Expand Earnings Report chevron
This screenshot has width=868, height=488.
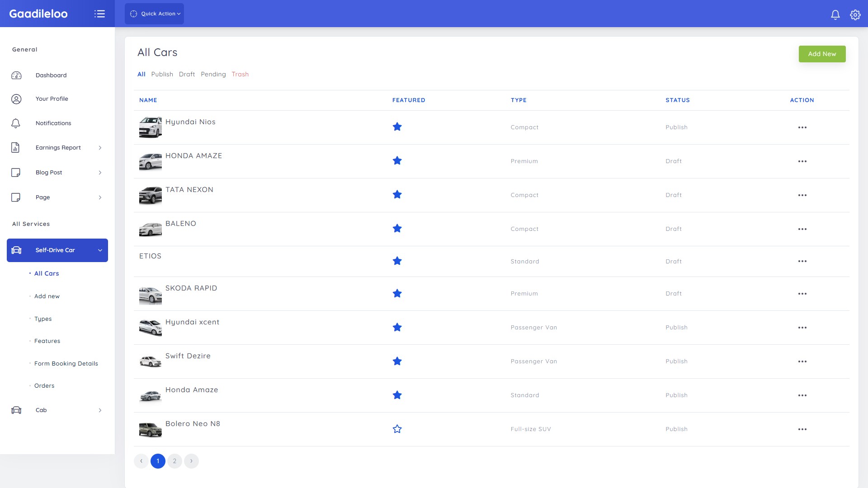(x=100, y=148)
